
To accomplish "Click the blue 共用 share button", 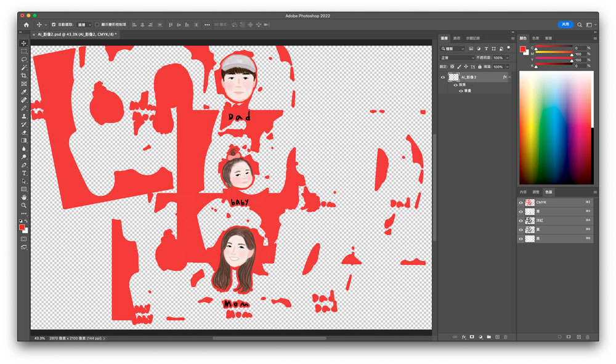I will point(565,25).
